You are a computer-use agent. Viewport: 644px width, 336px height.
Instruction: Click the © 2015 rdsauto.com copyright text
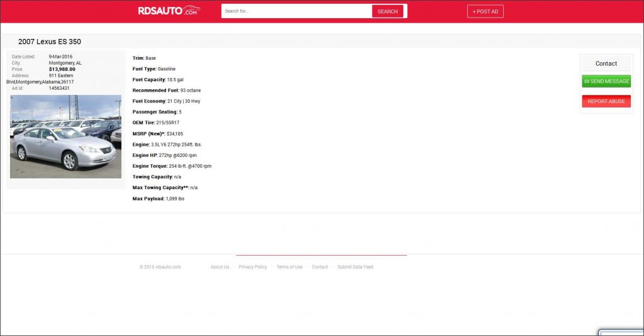(160, 267)
